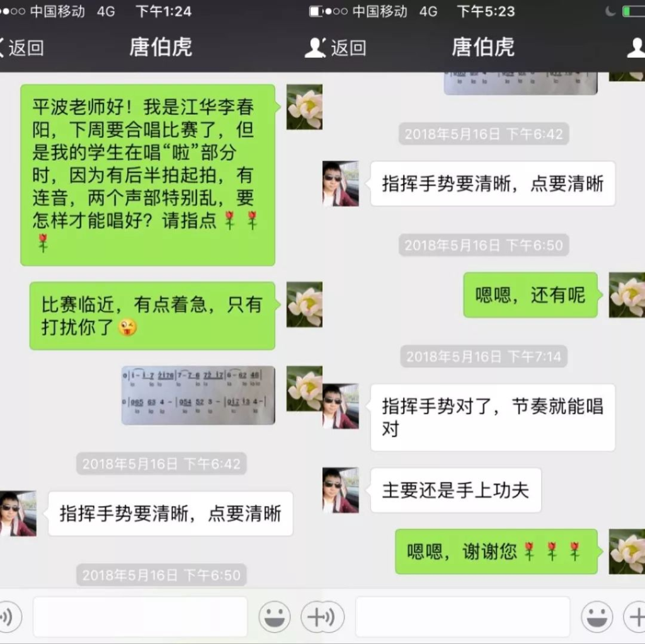Select the 指挥手势对了，节奏就能唱对 message bubble

[x=493, y=417]
